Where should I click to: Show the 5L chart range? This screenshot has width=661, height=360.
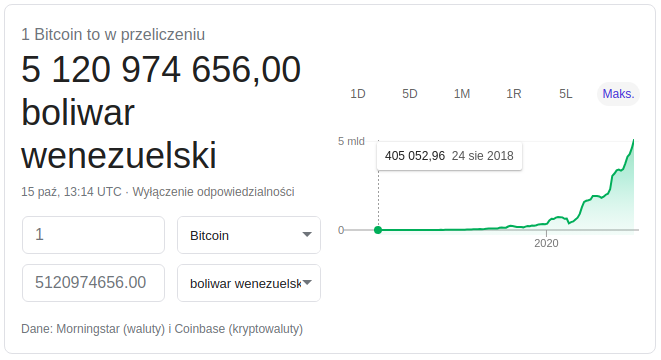coord(566,94)
